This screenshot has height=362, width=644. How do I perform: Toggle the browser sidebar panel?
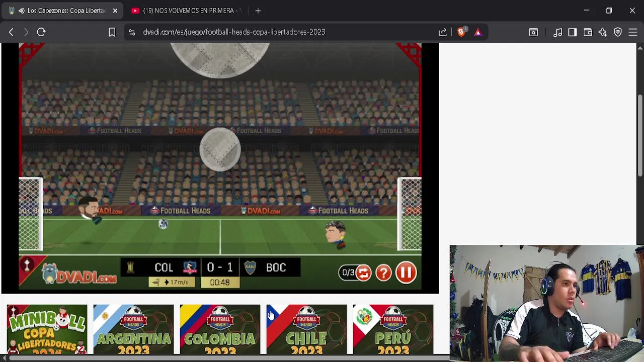[x=573, y=32]
